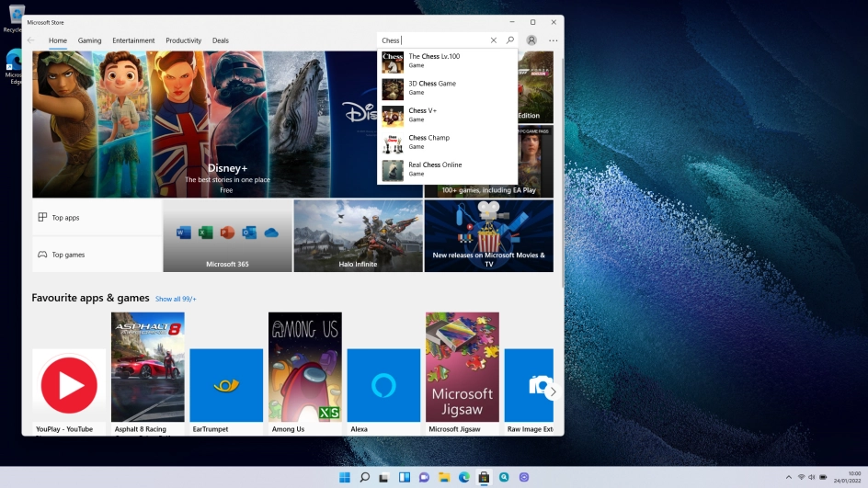Click the back arrow in Microsoft Store

31,40
